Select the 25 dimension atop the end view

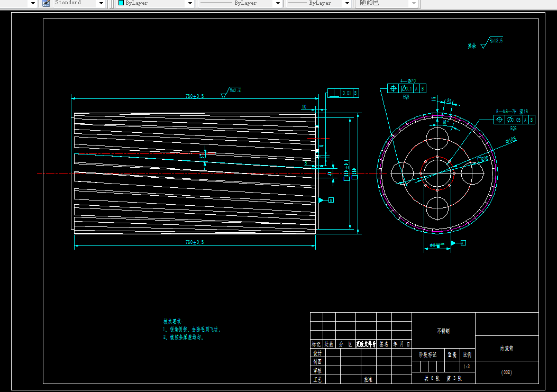(449, 101)
